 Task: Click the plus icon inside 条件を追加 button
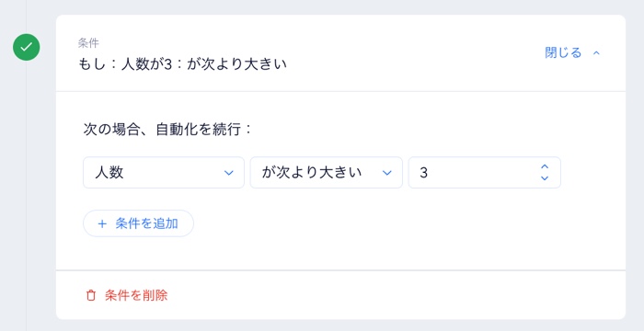(x=102, y=223)
